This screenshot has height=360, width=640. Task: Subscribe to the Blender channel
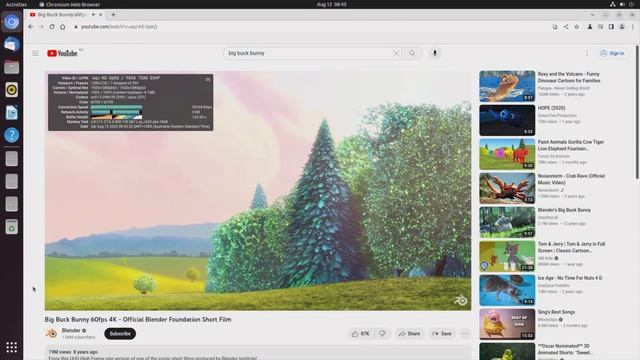click(x=120, y=333)
